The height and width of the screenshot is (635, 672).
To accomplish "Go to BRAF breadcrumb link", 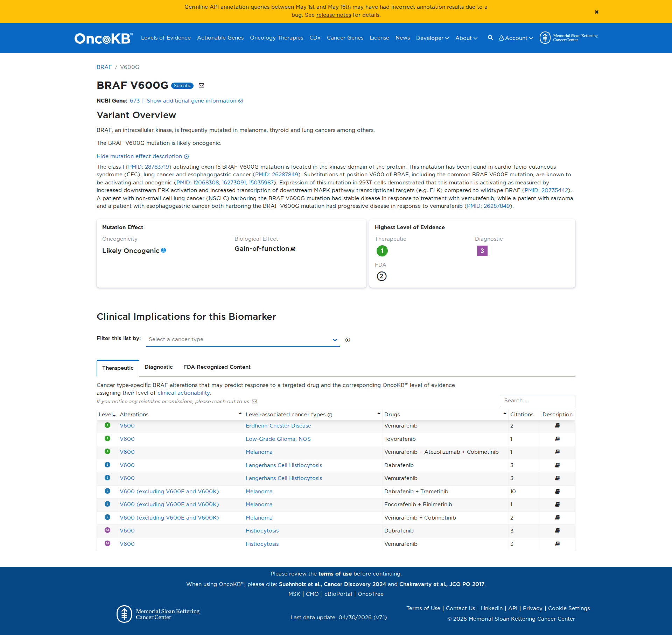I will click(104, 67).
